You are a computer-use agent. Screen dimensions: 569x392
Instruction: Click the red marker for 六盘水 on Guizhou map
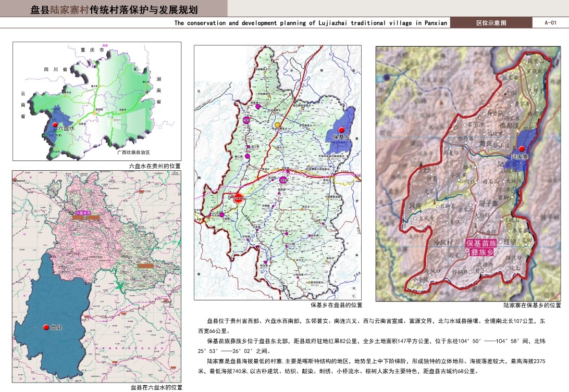tap(54, 125)
